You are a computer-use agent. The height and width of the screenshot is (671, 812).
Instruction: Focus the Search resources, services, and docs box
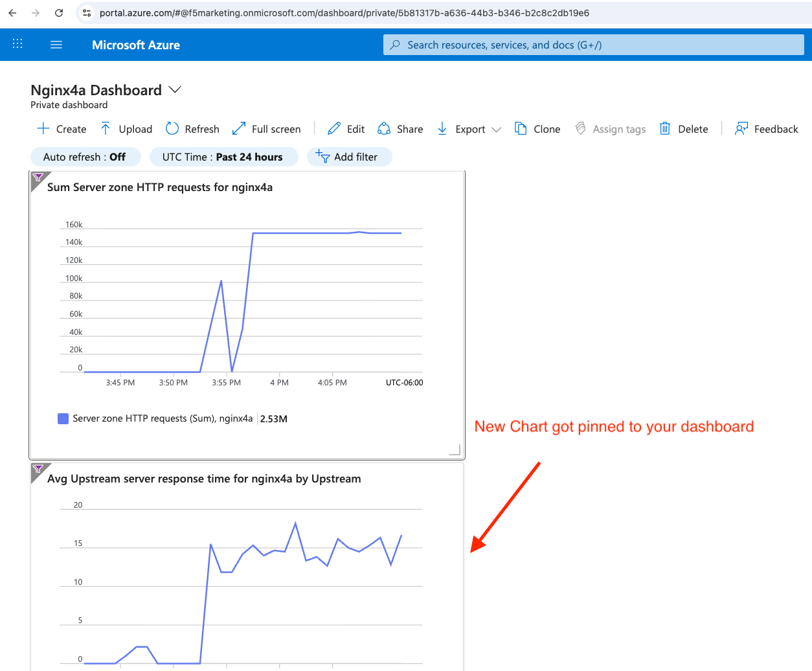(x=594, y=45)
